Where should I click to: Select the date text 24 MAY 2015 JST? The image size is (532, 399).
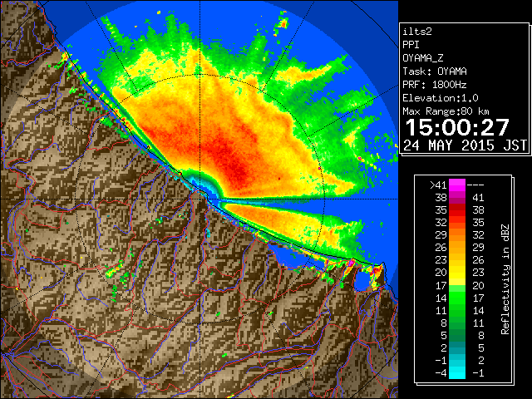coord(465,145)
